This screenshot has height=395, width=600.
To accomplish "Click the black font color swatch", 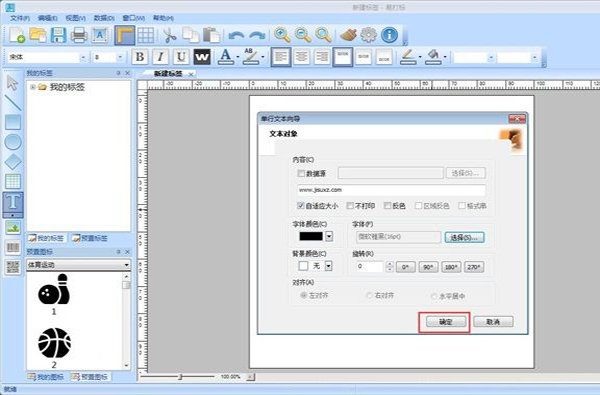I will tap(311, 236).
